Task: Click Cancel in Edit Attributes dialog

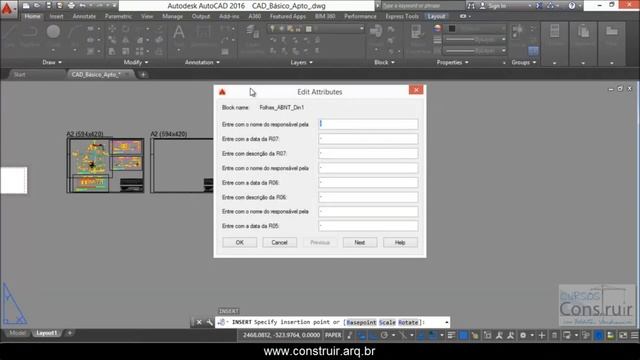Action: 280,242
